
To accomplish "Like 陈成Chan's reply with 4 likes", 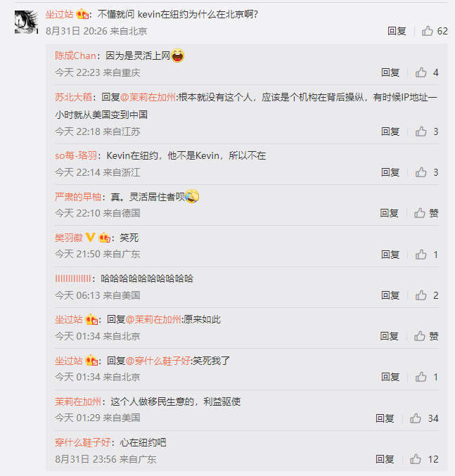I will click(421, 72).
